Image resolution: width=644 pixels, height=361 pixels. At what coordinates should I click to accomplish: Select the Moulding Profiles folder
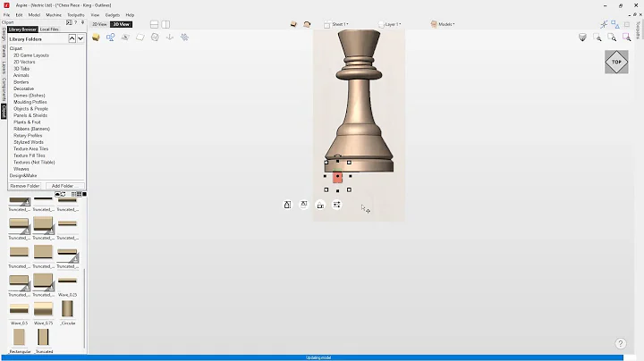click(30, 102)
